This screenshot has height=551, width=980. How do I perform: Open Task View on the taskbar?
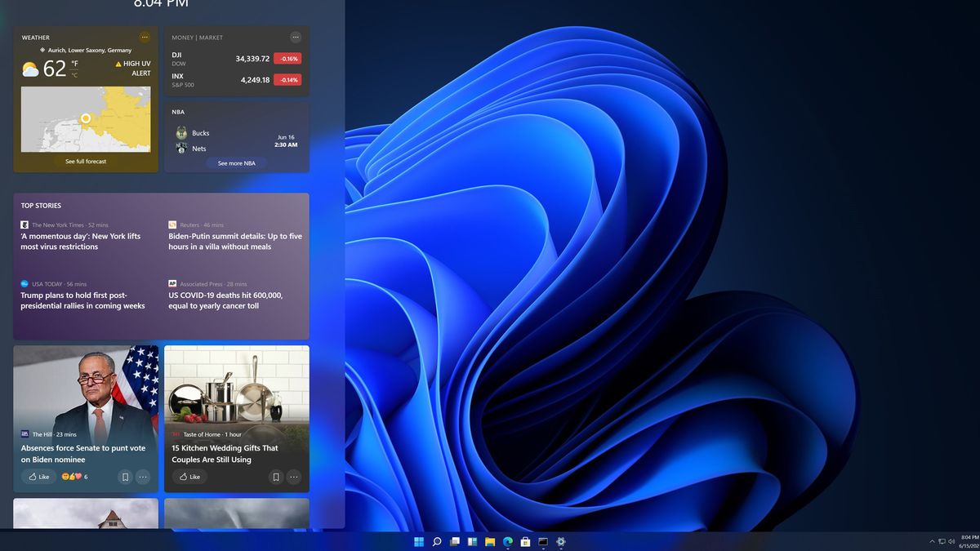pos(455,541)
